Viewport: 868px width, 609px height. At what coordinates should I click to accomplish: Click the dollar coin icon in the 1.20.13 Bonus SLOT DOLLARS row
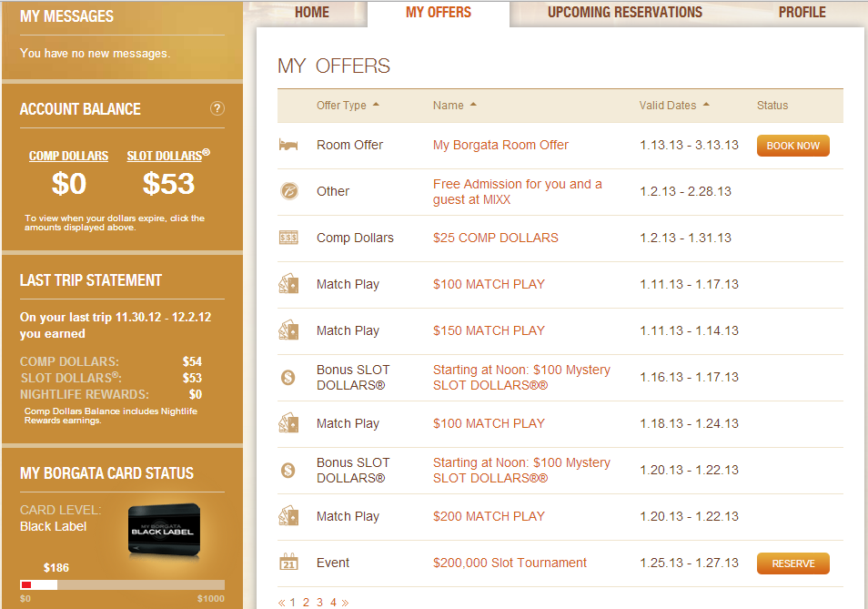(288, 471)
